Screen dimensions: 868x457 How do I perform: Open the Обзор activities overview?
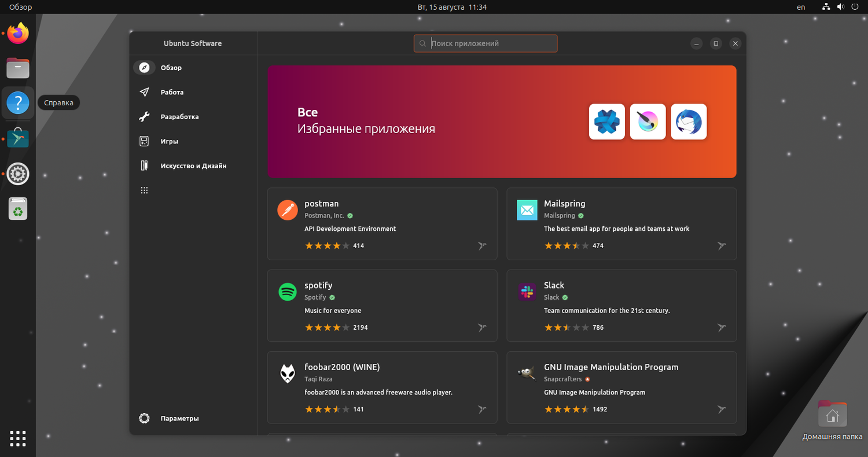pyautogui.click(x=21, y=7)
